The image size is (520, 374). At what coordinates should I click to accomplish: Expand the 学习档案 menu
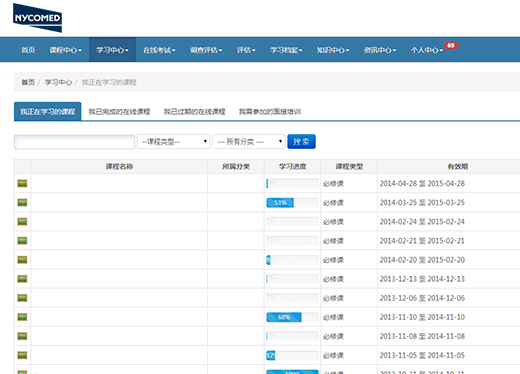(x=286, y=50)
